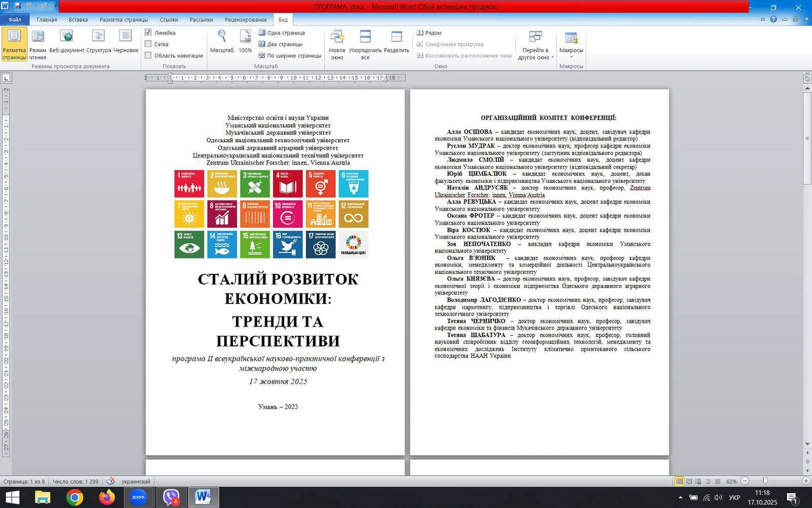Viewport: 812px width, 508px height.
Task: Expand the Макросы dropdown
Action: [571, 56]
